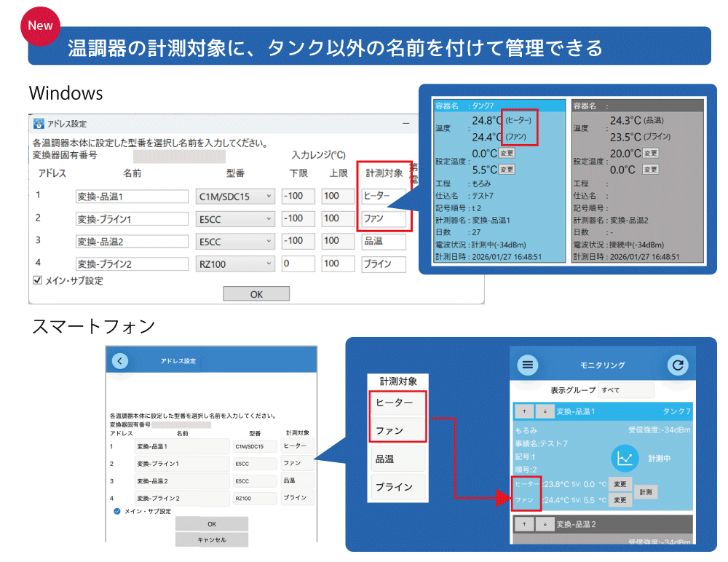Viewport: 728px width, 562px height.
Task: Tap the refresh icon in モニタリング header
Action: 678,365
